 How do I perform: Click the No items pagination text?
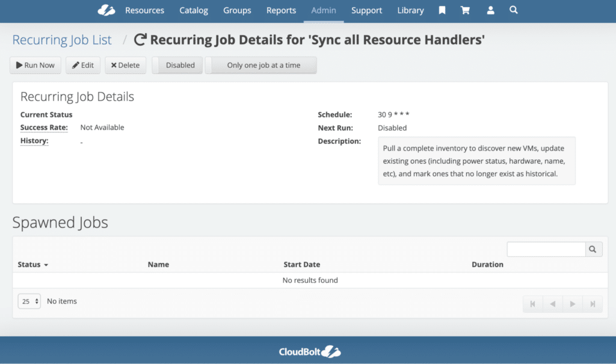62,301
